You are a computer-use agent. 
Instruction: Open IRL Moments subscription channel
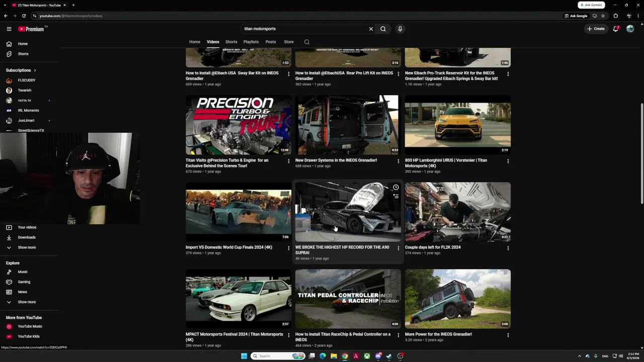28,111
